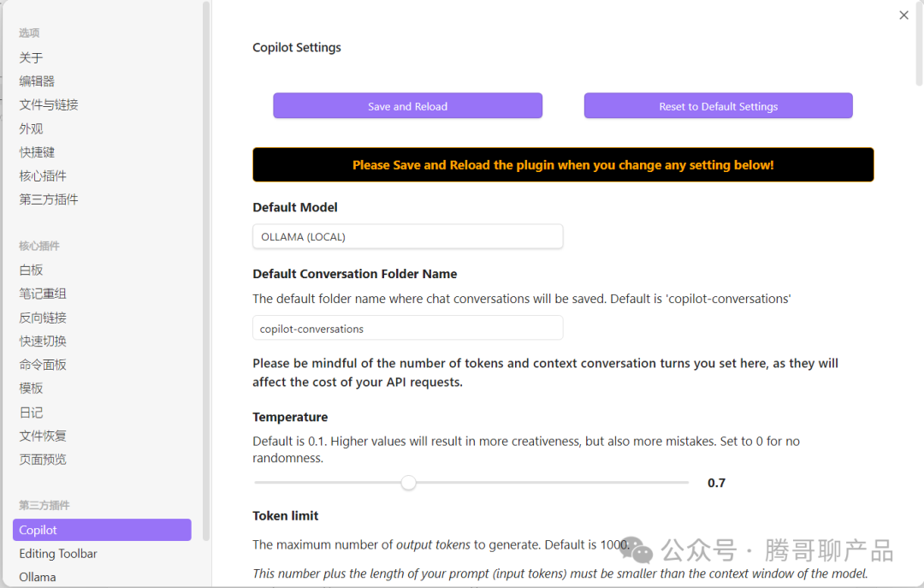Click Save and Reload button
Screen dimensions: 924x588
pyautogui.click(x=407, y=105)
